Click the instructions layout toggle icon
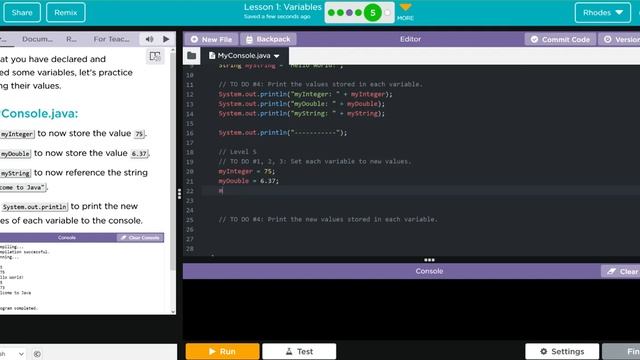 click(155, 56)
